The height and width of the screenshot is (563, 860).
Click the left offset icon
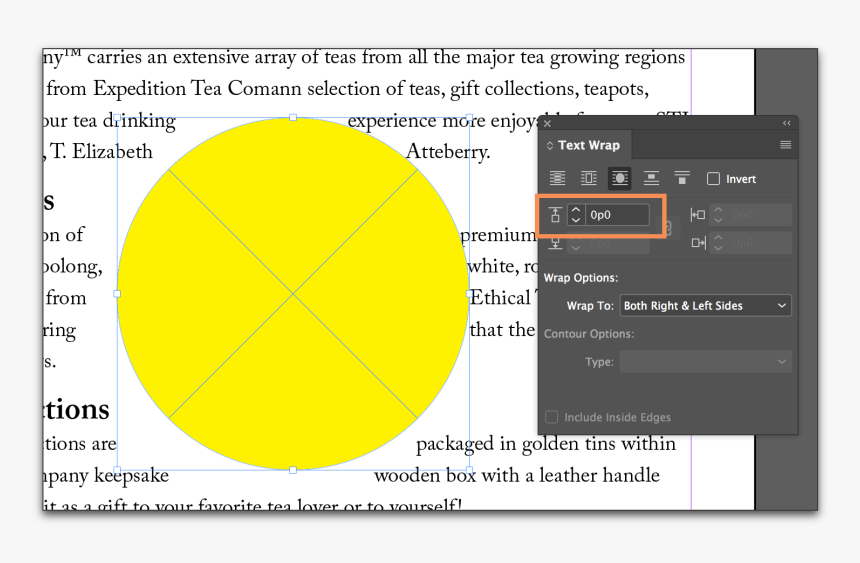[698, 215]
